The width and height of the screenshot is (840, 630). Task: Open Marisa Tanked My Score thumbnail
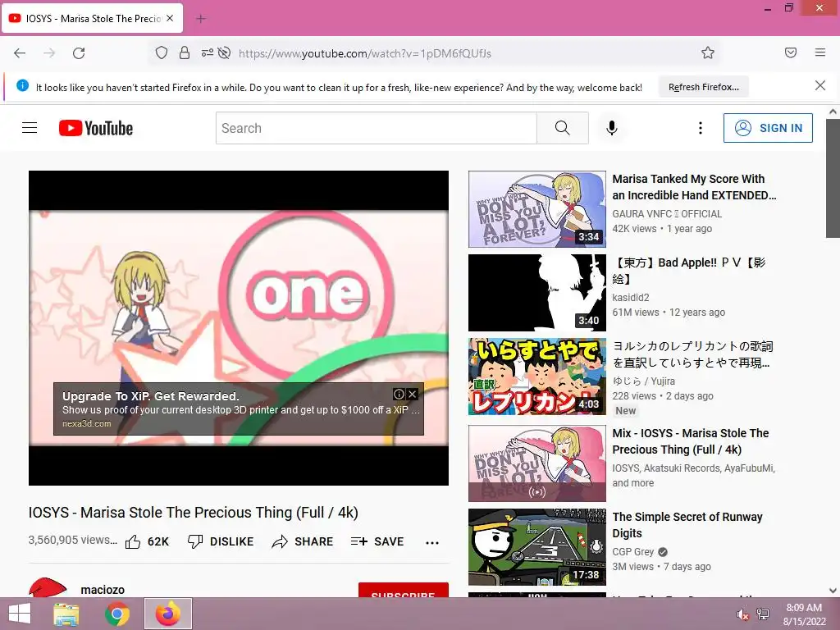tap(536, 209)
